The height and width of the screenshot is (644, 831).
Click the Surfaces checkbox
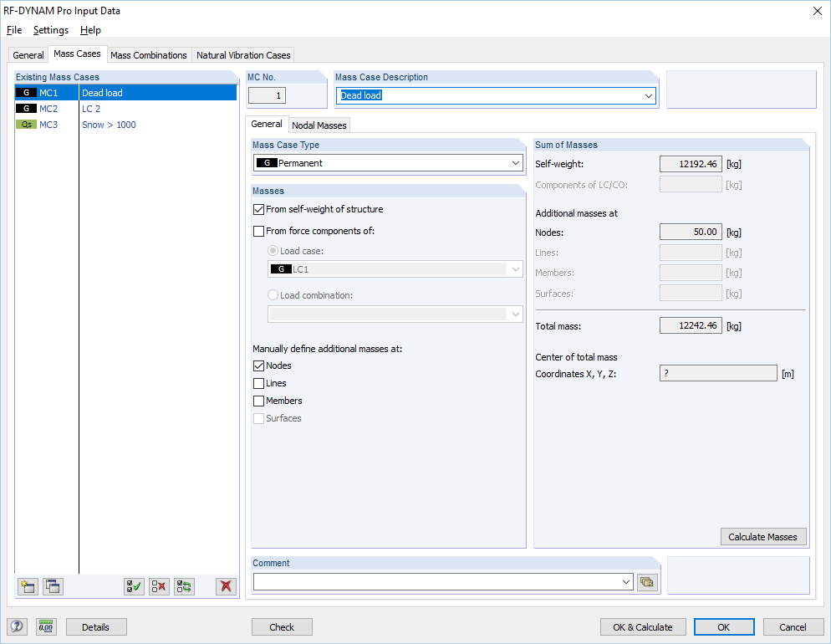(x=258, y=418)
